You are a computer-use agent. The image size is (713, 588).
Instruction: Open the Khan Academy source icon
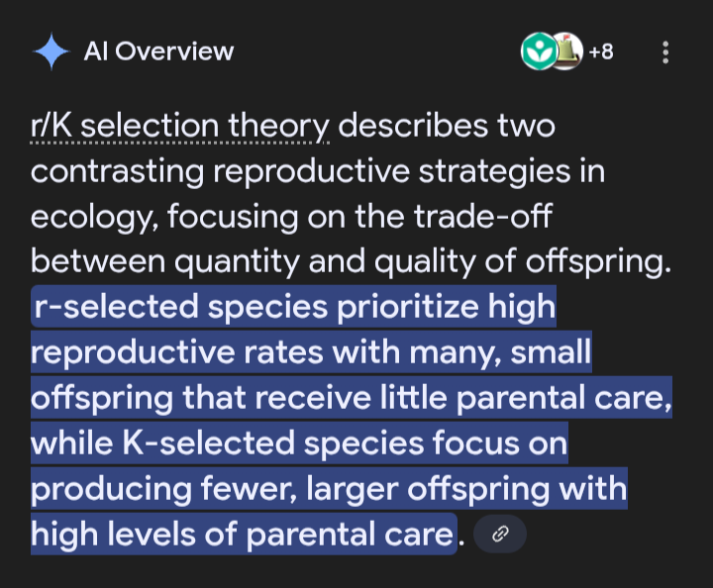(539, 51)
